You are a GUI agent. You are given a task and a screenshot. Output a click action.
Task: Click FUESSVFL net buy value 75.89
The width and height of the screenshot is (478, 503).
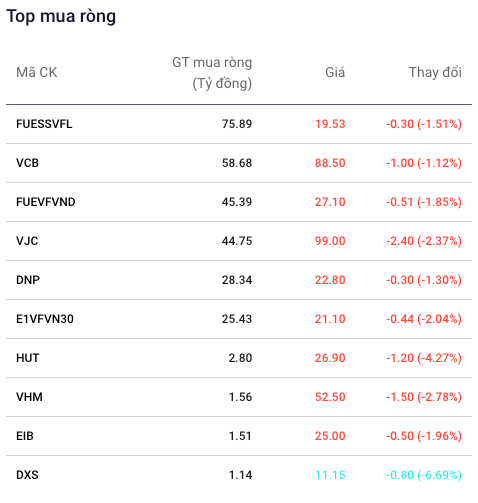(x=237, y=124)
